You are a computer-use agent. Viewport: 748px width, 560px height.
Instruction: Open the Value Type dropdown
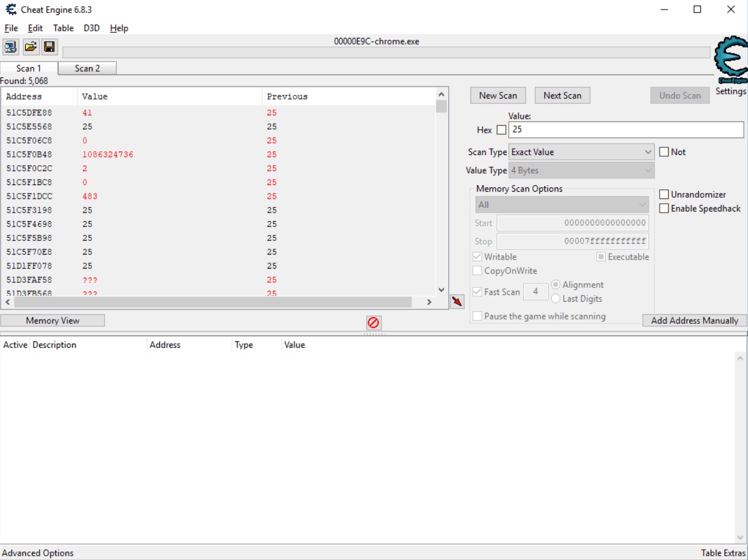[580, 170]
